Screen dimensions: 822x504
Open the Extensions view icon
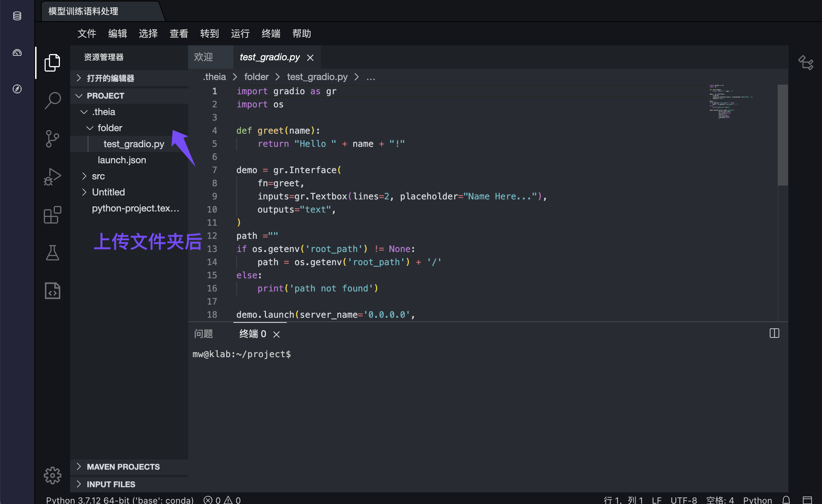tap(53, 215)
